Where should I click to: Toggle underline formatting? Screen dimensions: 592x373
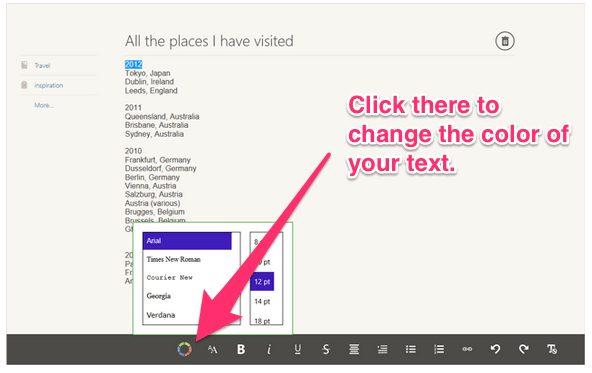[298, 350]
